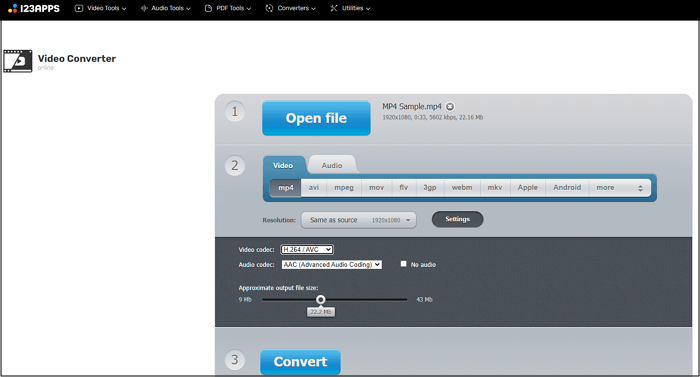
Task: Click the MP4 Sample.mp4 file name
Action: tap(412, 106)
